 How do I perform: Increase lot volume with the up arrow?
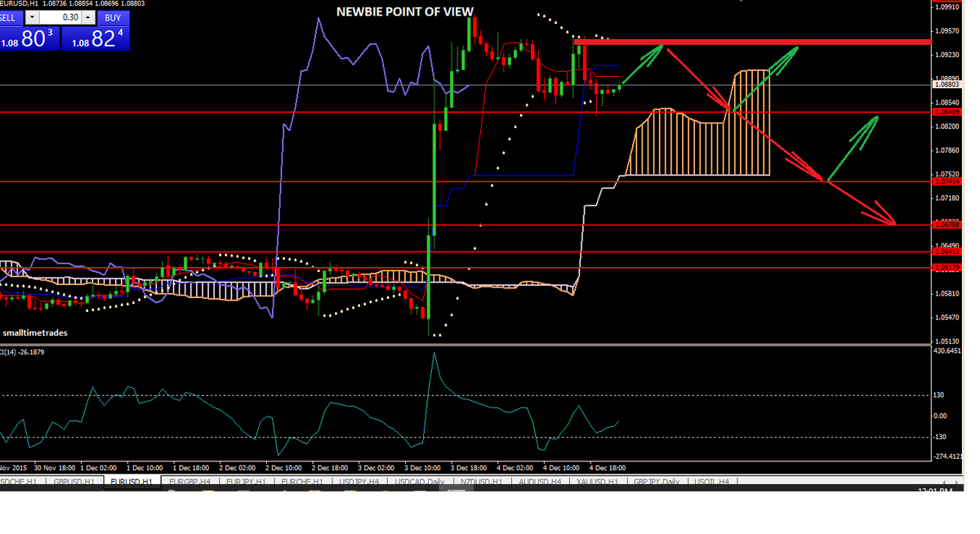[x=89, y=17]
